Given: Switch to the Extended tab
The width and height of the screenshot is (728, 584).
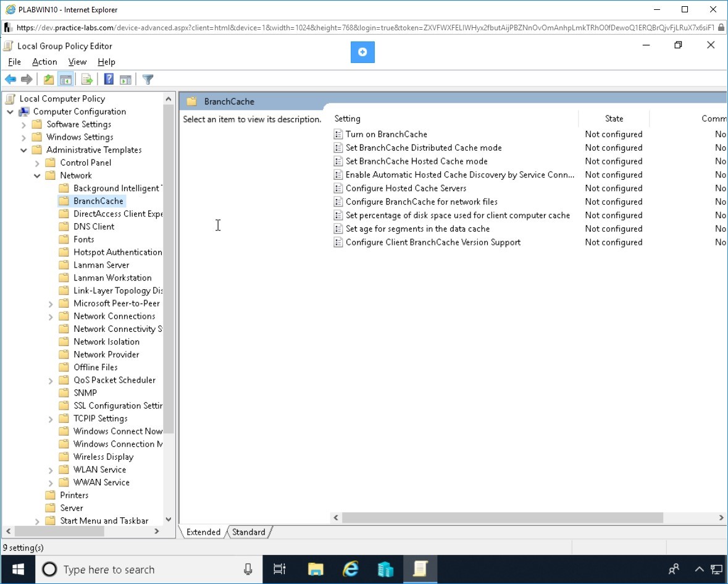Looking at the screenshot, I should [203, 532].
